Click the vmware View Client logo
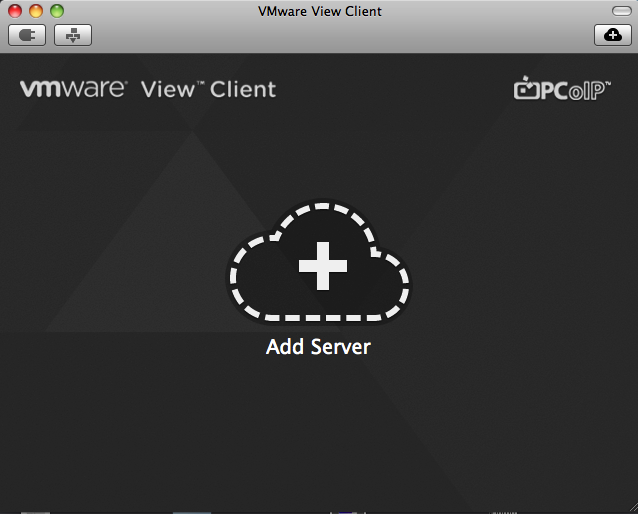Screen dimensions: 638x514 (148, 89)
